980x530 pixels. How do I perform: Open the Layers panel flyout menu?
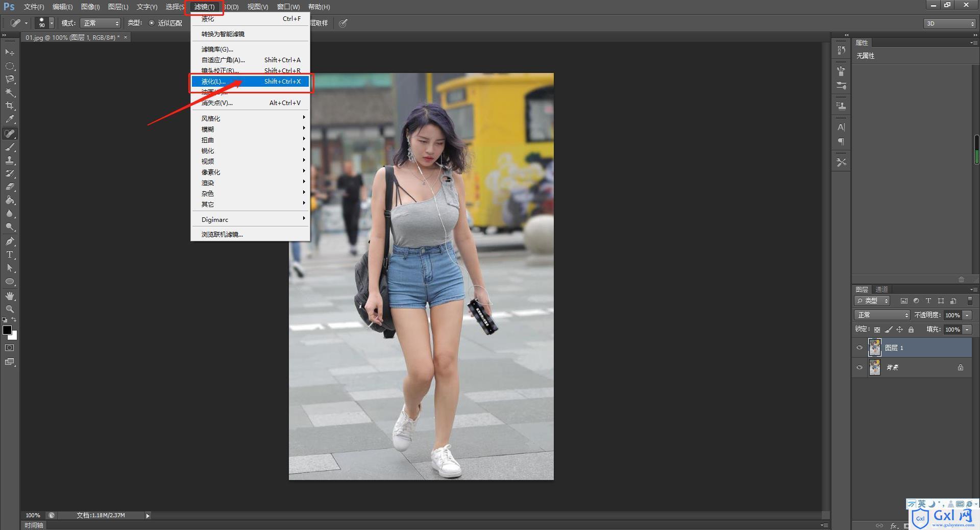click(973, 289)
